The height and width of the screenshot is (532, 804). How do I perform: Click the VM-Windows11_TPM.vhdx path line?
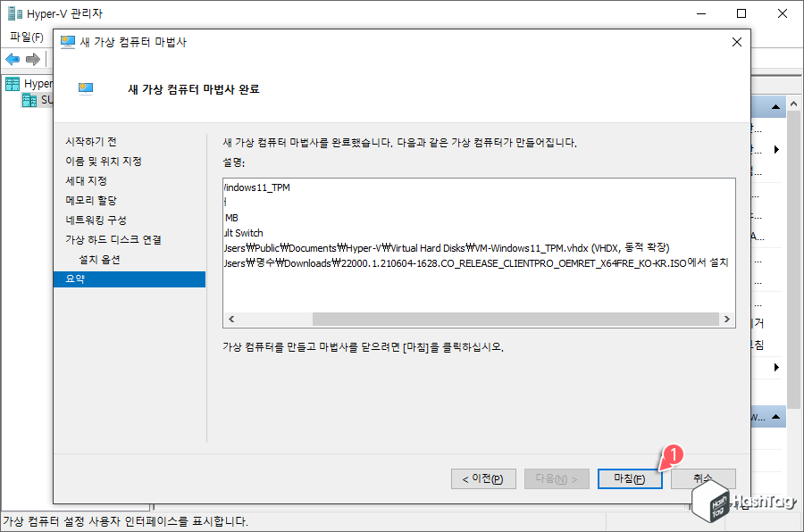tap(447, 248)
